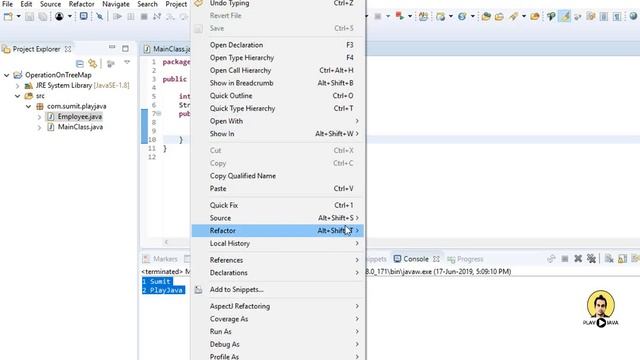Toggle Show Whitespace Characters pilcrow icon

coord(617,17)
